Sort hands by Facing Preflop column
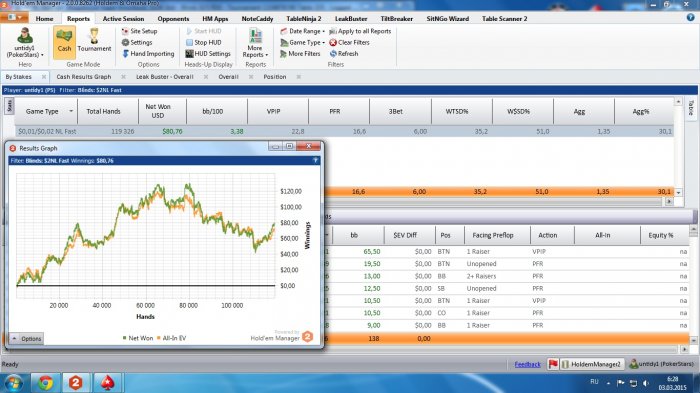Viewport: 700px width, 393px height. pyautogui.click(x=493, y=235)
